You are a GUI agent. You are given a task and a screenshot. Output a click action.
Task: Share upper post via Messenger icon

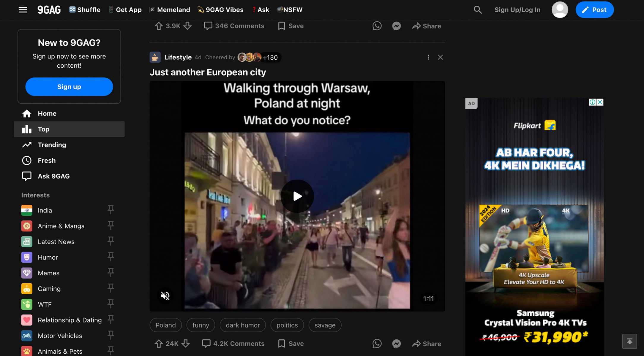(397, 26)
